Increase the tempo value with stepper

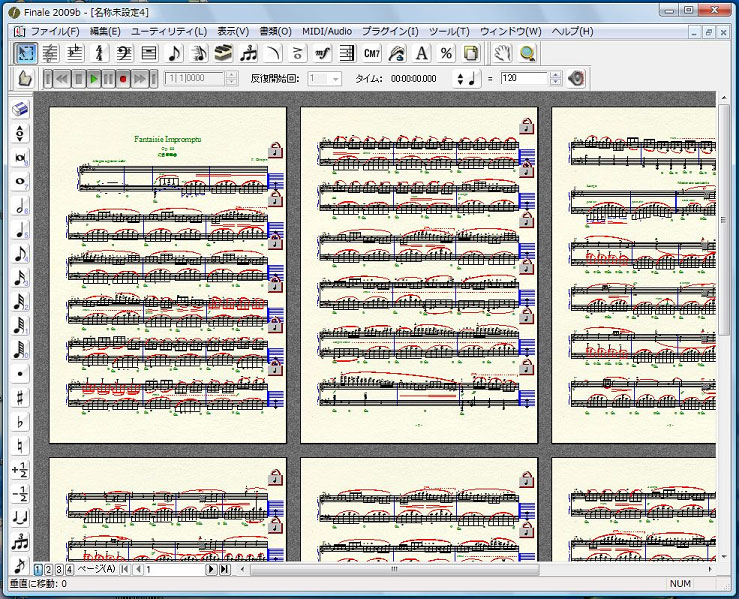tap(556, 75)
